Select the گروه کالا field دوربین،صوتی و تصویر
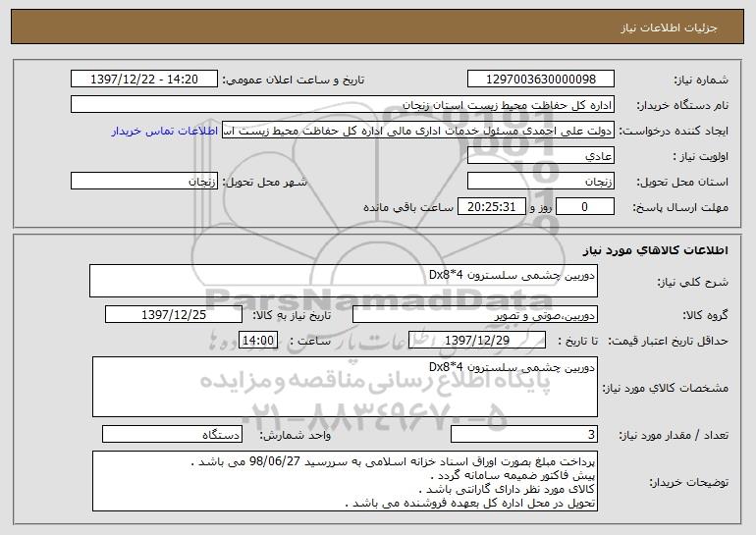Image resolution: width=756 pixels, height=535 pixels. (x=475, y=314)
